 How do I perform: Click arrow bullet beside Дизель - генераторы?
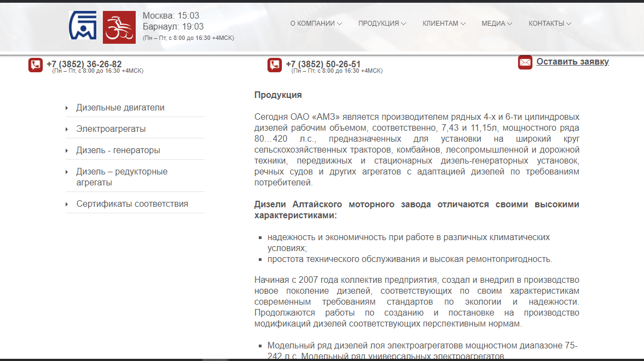pyautogui.click(x=67, y=151)
